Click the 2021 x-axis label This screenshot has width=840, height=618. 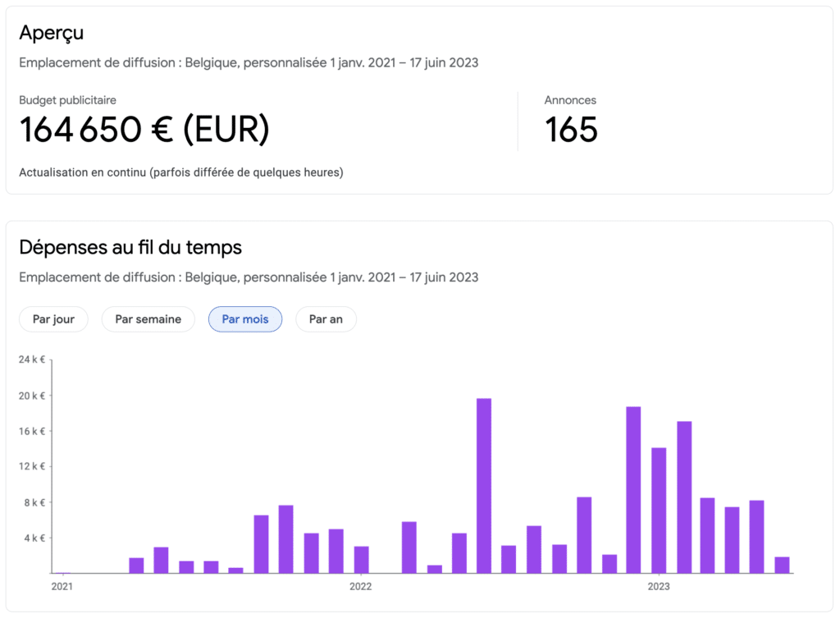62,586
